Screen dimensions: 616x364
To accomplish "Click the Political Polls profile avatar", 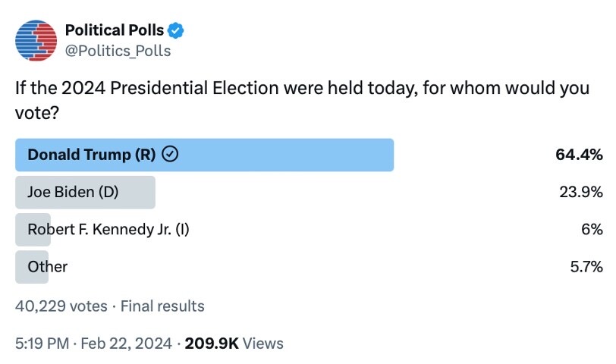I will pyautogui.click(x=36, y=40).
